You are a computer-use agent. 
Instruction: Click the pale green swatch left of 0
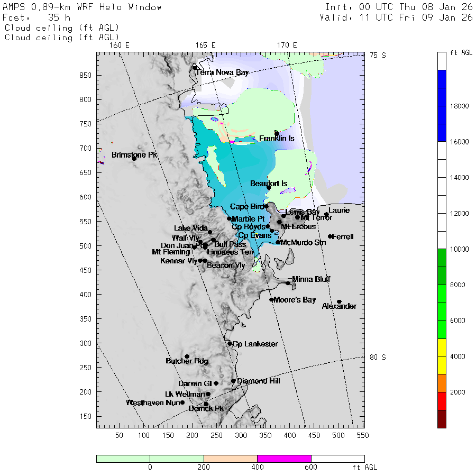point(123,459)
